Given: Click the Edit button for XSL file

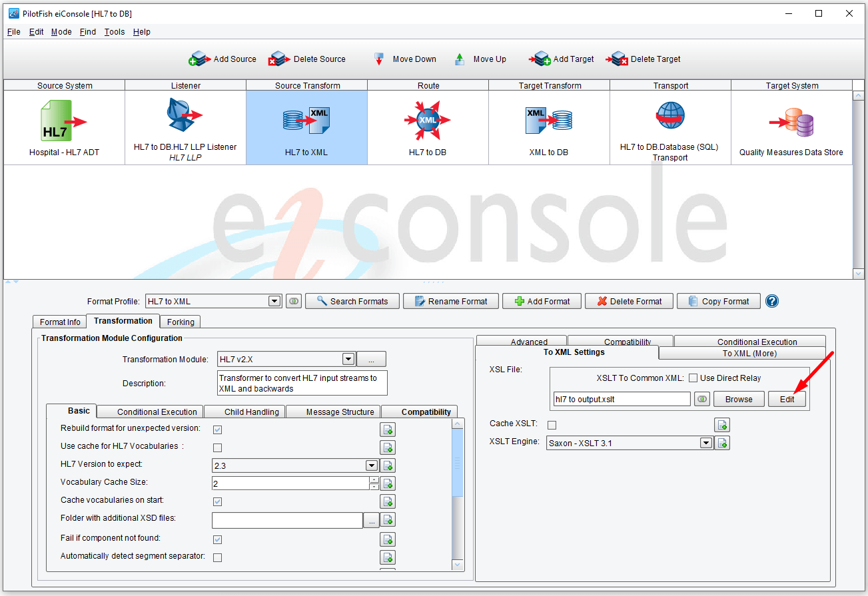Looking at the screenshot, I should tap(787, 399).
